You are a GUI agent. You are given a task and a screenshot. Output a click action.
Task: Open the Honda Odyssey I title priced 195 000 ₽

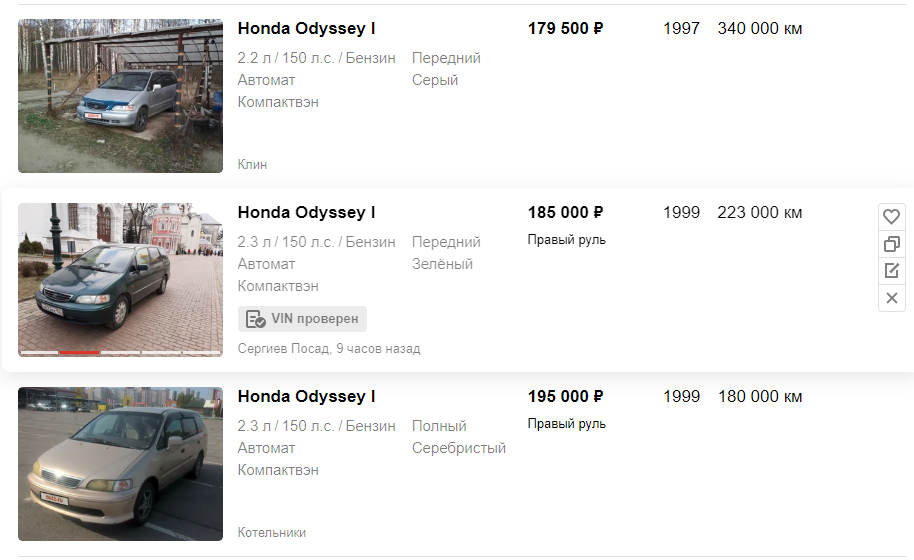pos(306,397)
